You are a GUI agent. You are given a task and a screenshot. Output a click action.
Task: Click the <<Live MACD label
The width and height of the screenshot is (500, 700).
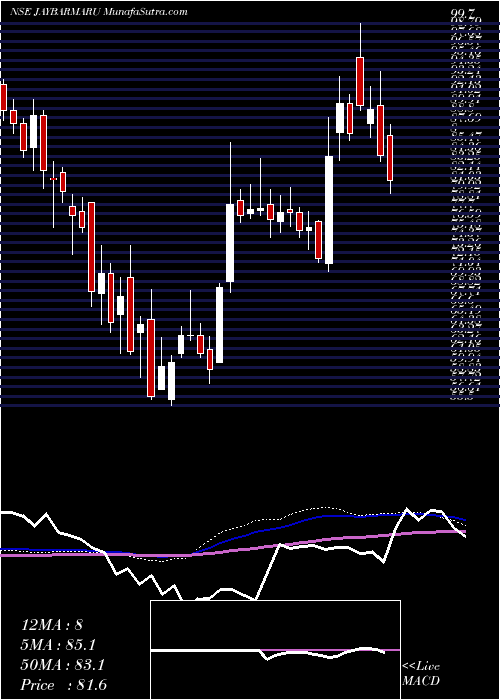click(421, 674)
